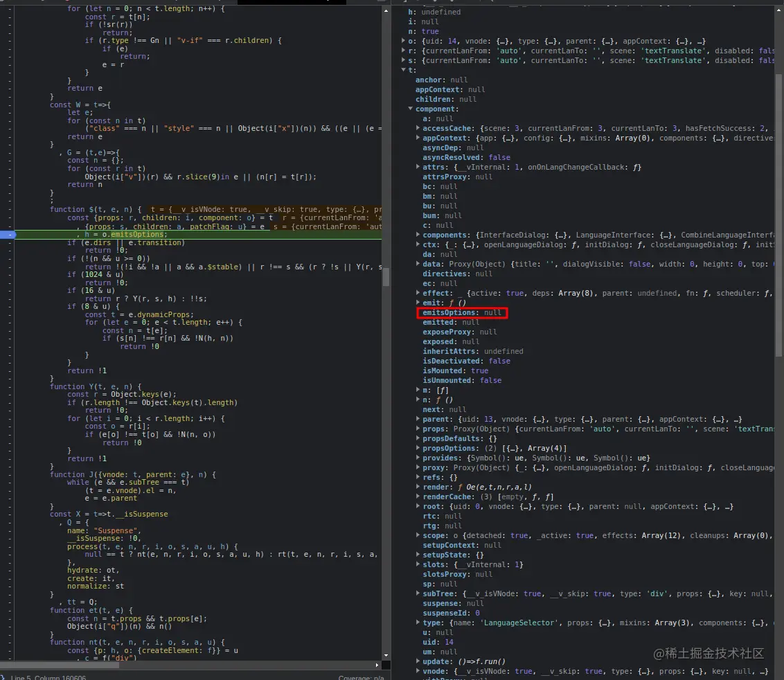Expand the parent {uid: 13} property
This screenshot has height=680, width=784.
(x=418, y=419)
